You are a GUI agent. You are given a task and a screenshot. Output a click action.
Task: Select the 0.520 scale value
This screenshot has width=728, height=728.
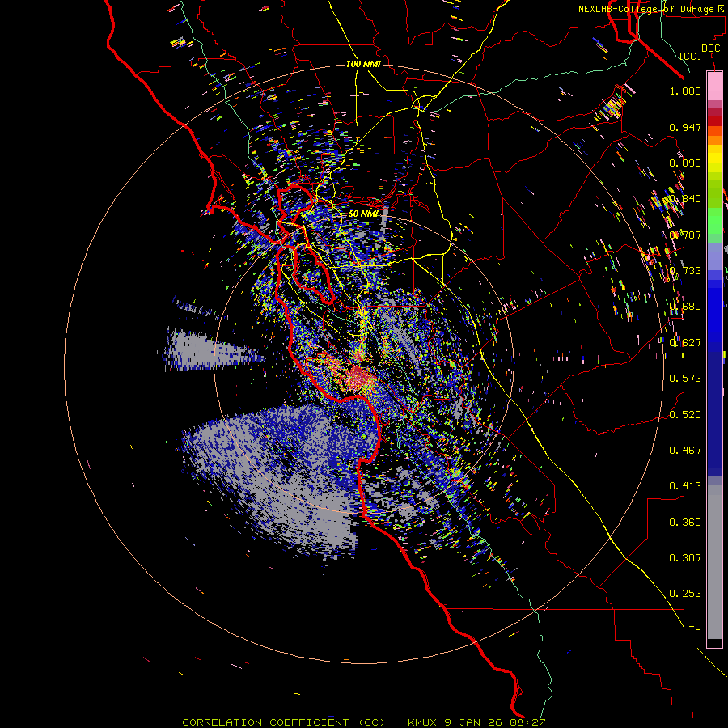pos(685,415)
